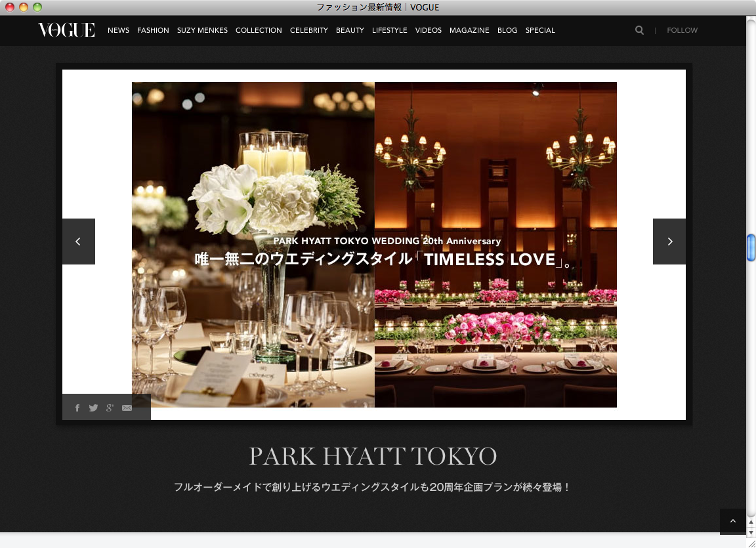Open the FASHION menu
The height and width of the screenshot is (548, 756).
[x=153, y=30]
